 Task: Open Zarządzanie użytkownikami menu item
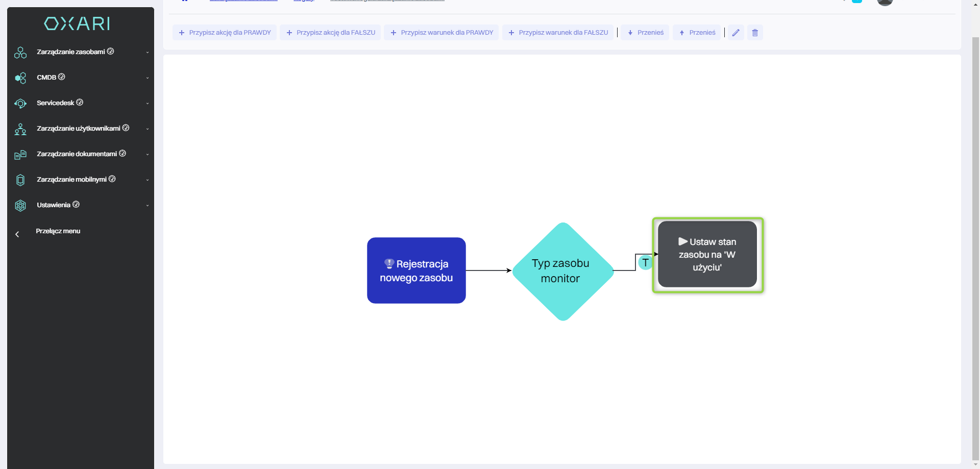[x=78, y=129]
